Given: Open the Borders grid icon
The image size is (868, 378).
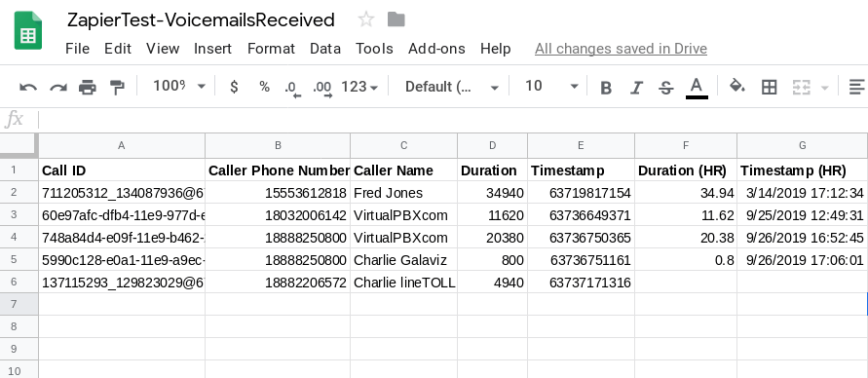Looking at the screenshot, I should (x=769, y=87).
